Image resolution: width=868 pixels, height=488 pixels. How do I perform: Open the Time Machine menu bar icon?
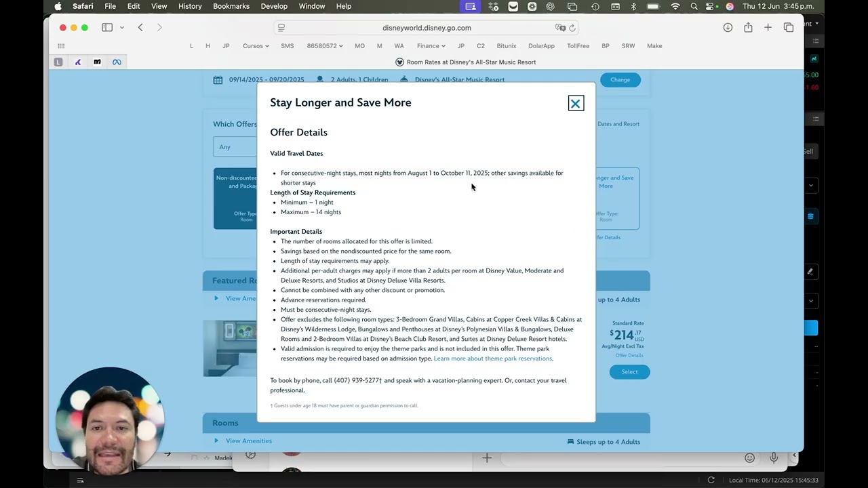tap(595, 7)
